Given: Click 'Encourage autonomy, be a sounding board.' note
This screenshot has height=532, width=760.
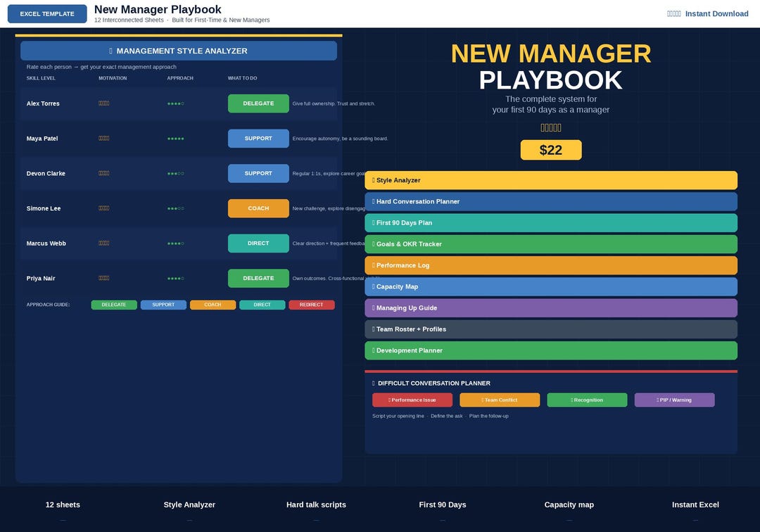Looking at the screenshot, I should [x=341, y=139].
